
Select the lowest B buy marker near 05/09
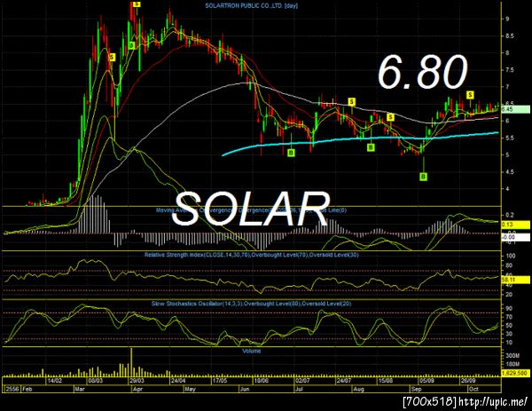point(424,177)
